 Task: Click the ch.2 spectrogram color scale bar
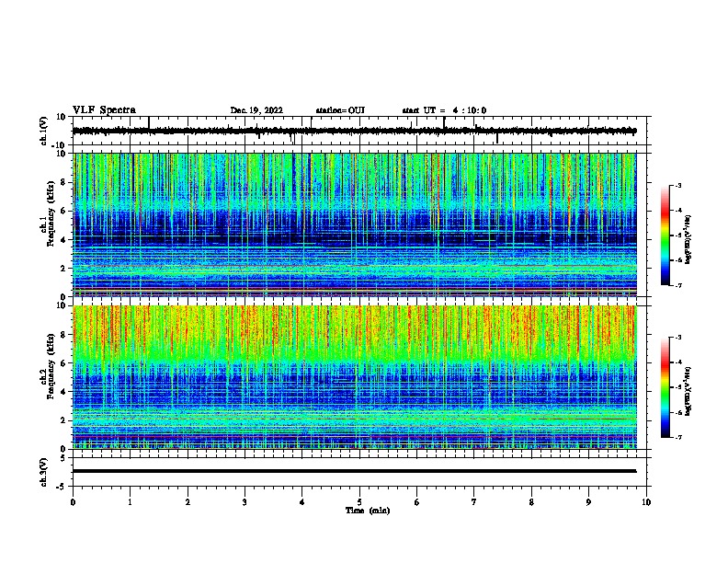(665, 387)
